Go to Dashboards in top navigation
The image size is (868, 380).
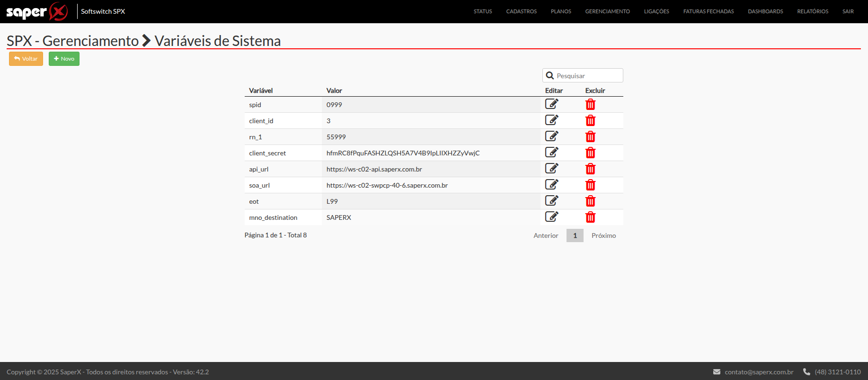point(765,11)
